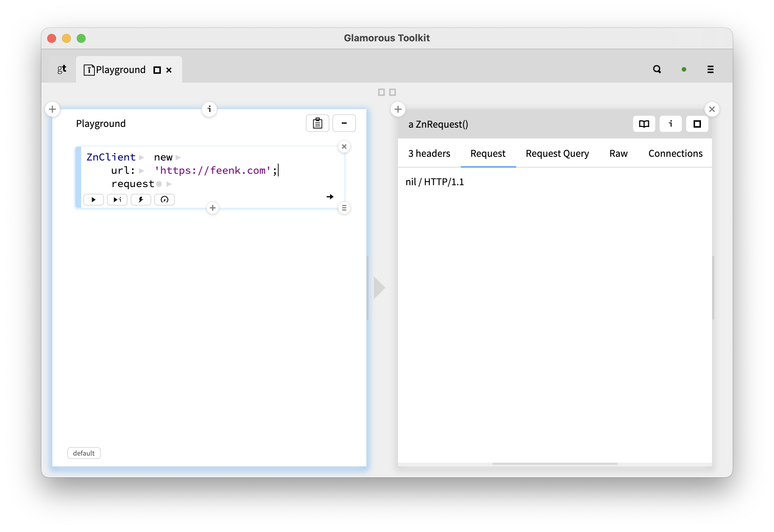Run snippet and inspect result via play-i icon

[117, 200]
